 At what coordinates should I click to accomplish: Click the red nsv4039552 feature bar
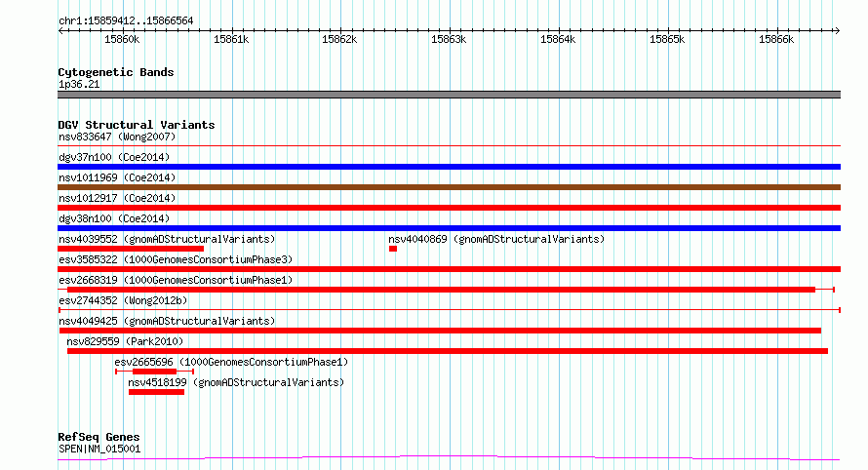(x=131, y=249)
